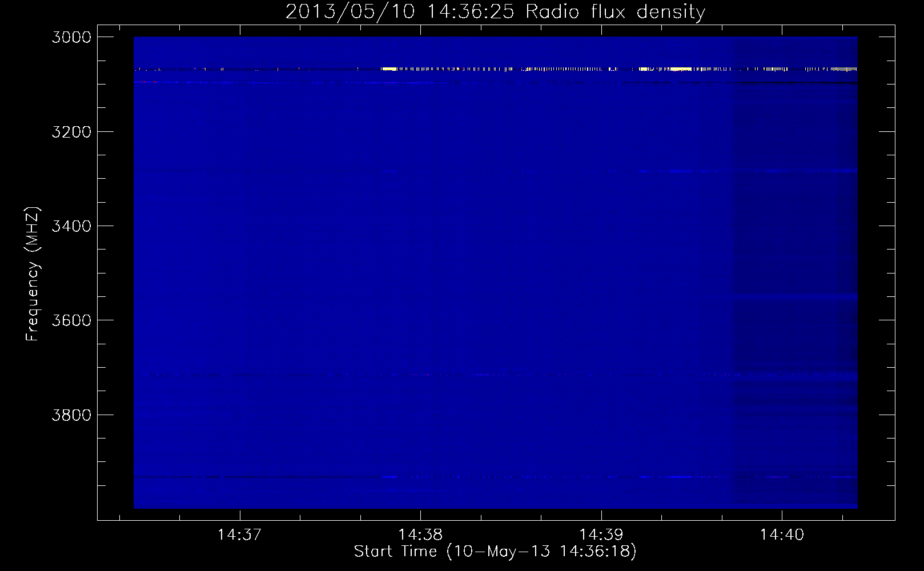Click the 14:39 time tick label
Viewport: 924px width, 571px height.
[x=601, y=535]
